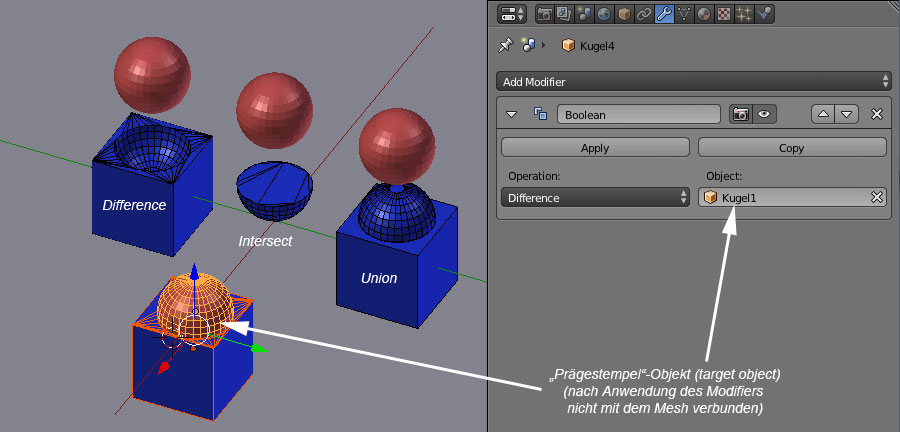Open the Particles properties tab

[743, 14]
